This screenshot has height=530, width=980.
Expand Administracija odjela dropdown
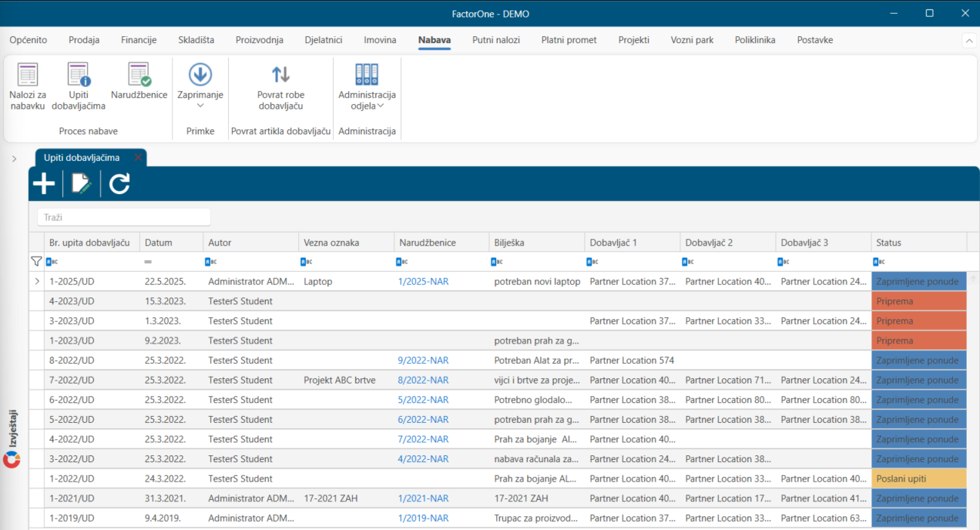[x=367, y=86]
